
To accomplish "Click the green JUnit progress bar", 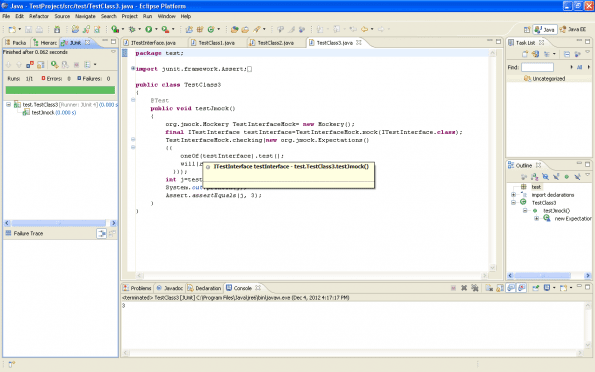I will [x=60, y=90].
